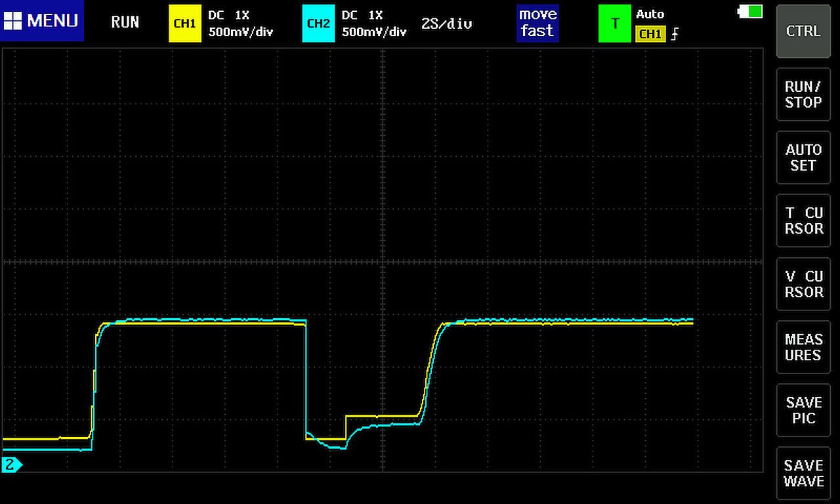This screenshot has height=504, width=840.
Task: Change CH2 500mV/div vertical scale
Action: 374,32
